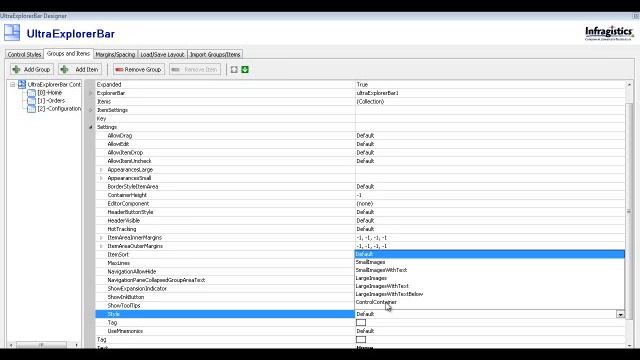This screenshot has width=640, height=360.
Task: Collapse the UltraExplorerBar Control tree root
Action: pyautogui.click(x=13, y=84)
